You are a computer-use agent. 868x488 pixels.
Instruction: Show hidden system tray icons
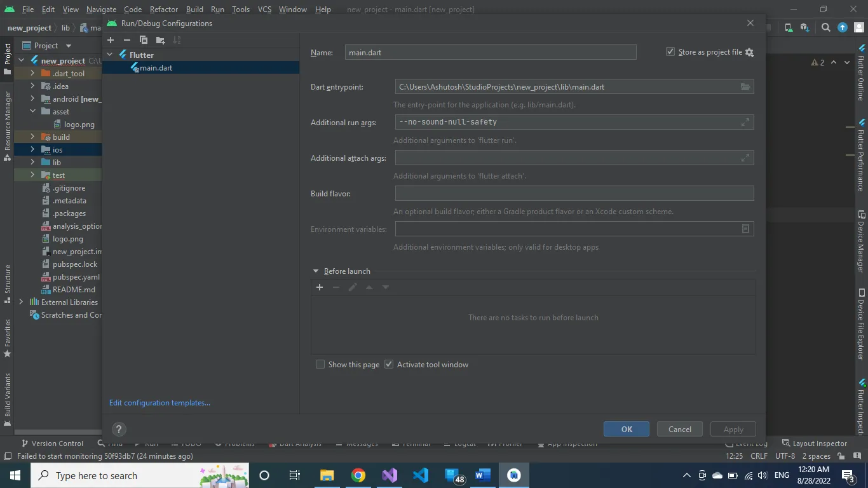tap(686, 475)
